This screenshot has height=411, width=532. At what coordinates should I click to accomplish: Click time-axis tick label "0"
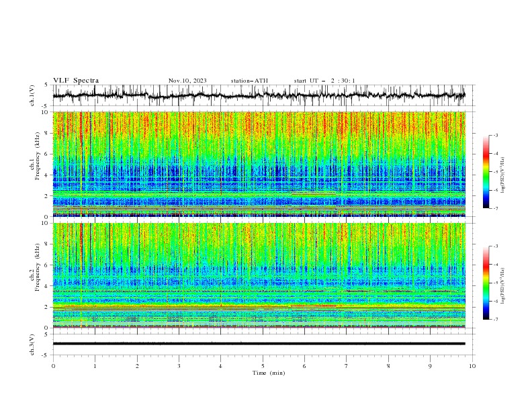point(53,366)
